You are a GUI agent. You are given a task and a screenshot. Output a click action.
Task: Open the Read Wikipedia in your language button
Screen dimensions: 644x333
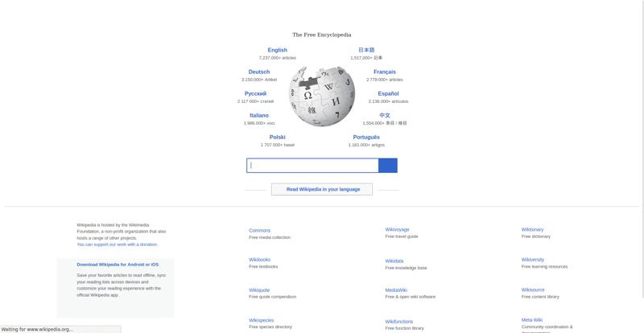pyautogui.click(x=322, y=189)
